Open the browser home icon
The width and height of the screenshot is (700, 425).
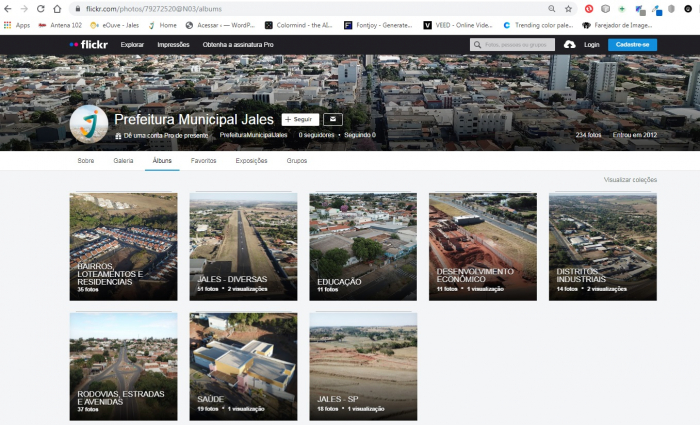57,9
